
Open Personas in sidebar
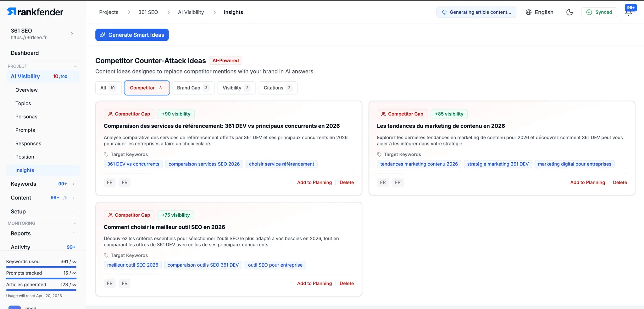click(x=26, y=117)
